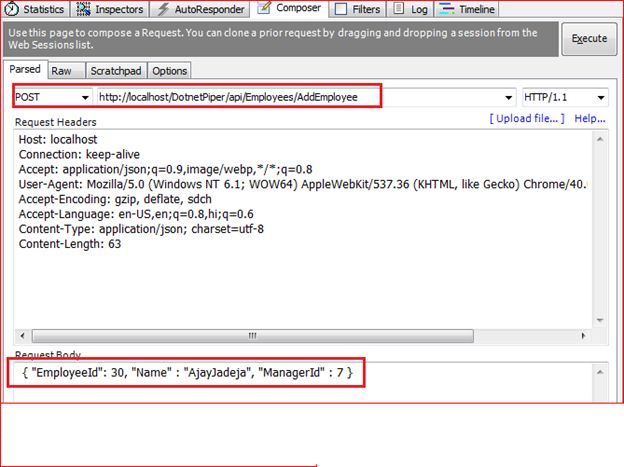Switch to the Raw sub-tab
The height and width of the screenshot is (467, 624).
click(x=66, y=71)
